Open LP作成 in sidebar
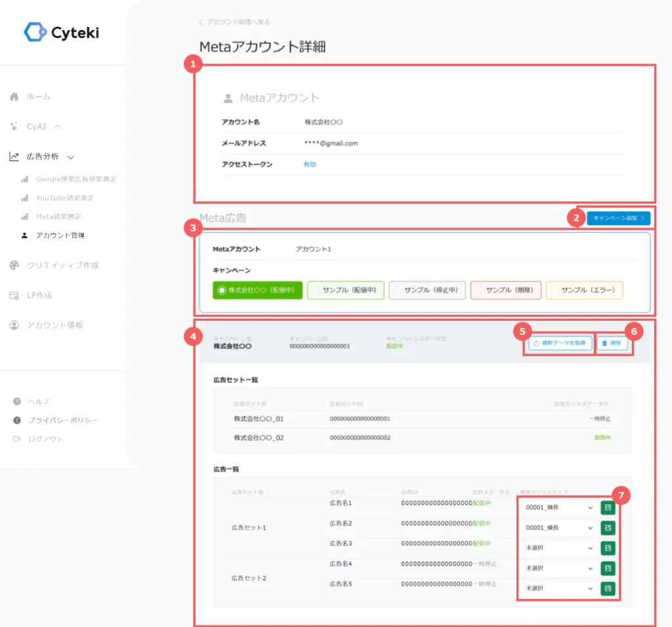Viewport: 672px width, 627px height. point(39,296)
